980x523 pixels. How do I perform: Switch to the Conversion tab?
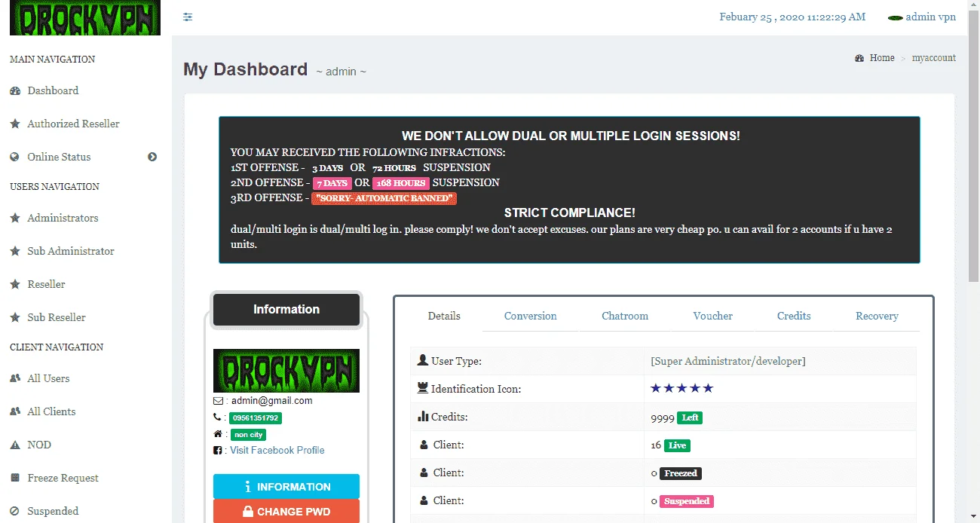[531, 316]
